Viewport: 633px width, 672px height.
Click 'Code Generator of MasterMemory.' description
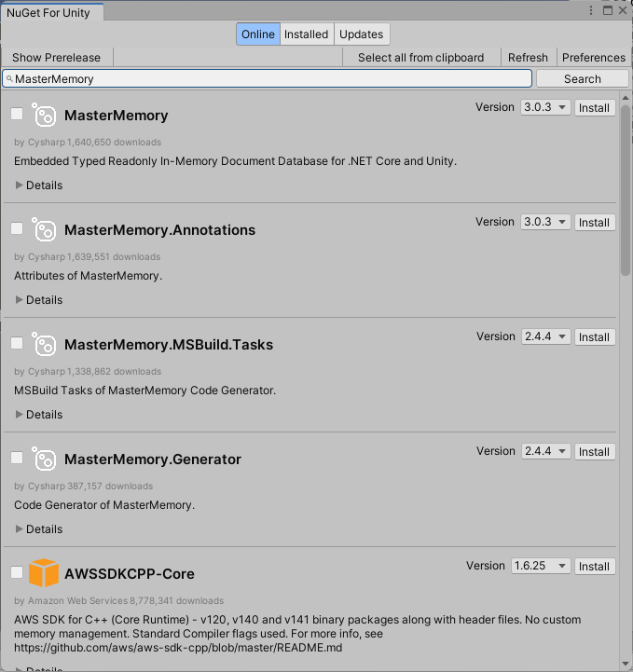pyautogui.click(x=104, y=505)
